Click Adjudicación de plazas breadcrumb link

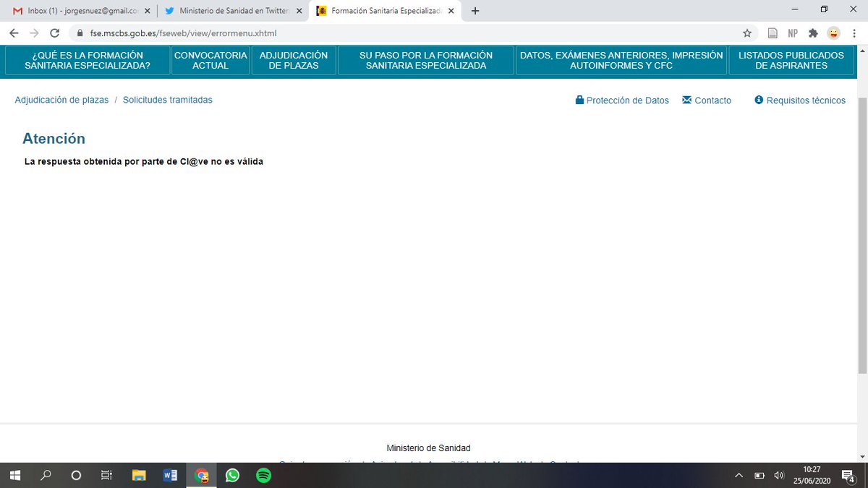click(61, 100)
